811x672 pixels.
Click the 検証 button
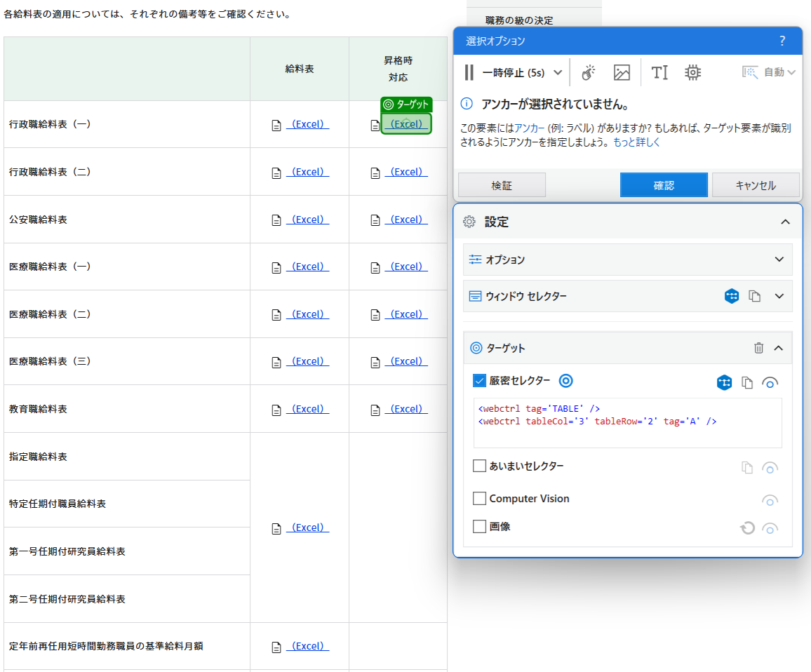coord(502,185)
